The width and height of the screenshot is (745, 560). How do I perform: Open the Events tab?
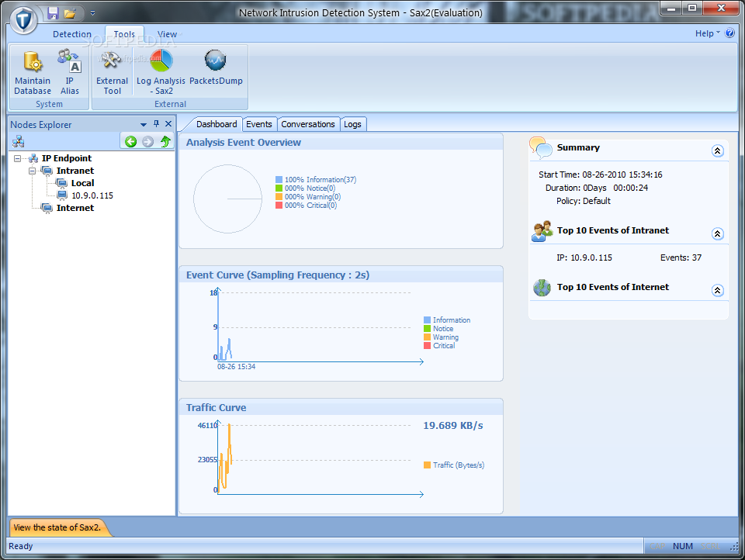pyautogui.click(x=259, y=124)
